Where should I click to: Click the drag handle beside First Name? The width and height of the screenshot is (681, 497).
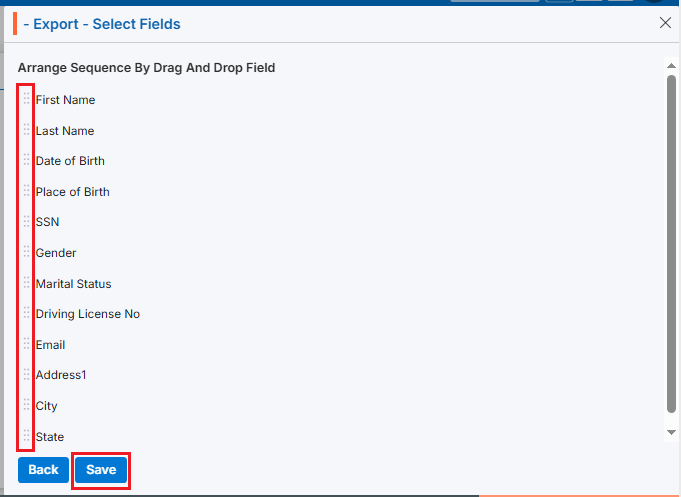tap(26, 99)
